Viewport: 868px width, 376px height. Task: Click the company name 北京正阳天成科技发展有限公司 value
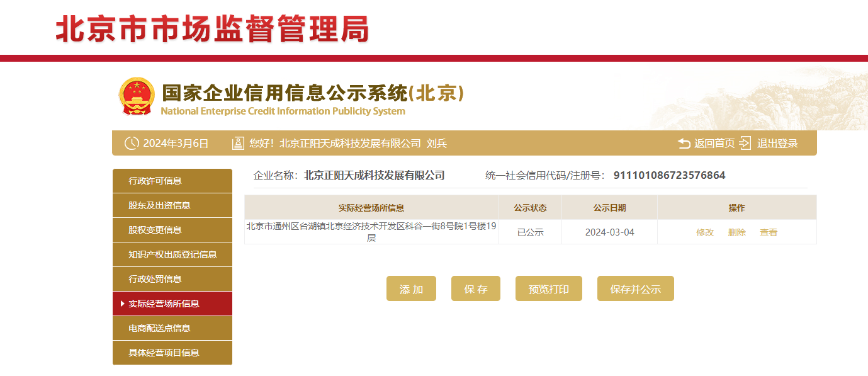pyautogui.click(x=374, y=176)
